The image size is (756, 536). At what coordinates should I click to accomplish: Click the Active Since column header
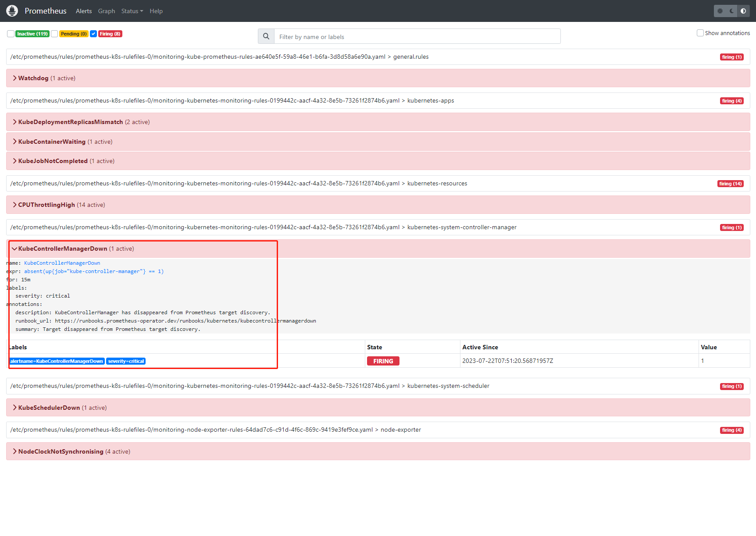click(480, 347)
